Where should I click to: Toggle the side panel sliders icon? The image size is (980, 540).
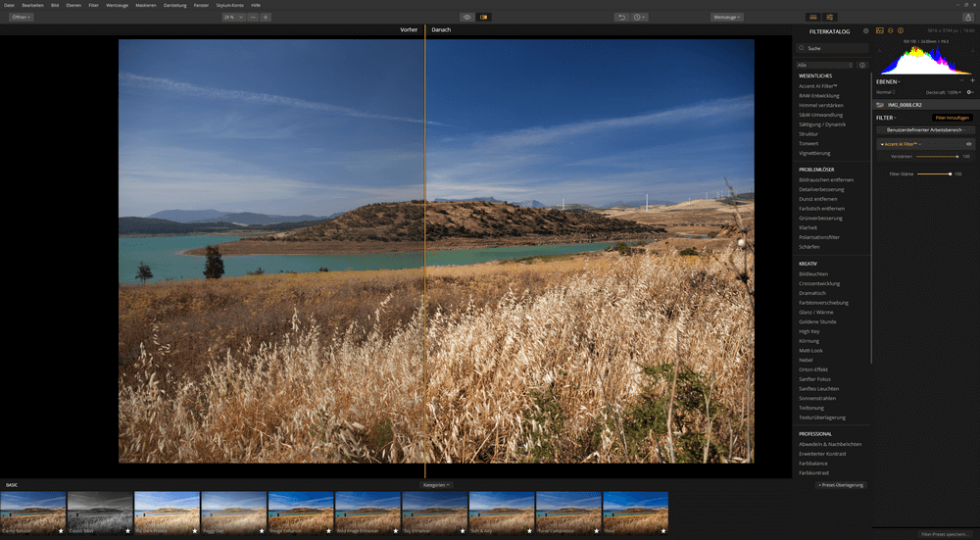tap(830, 17)
